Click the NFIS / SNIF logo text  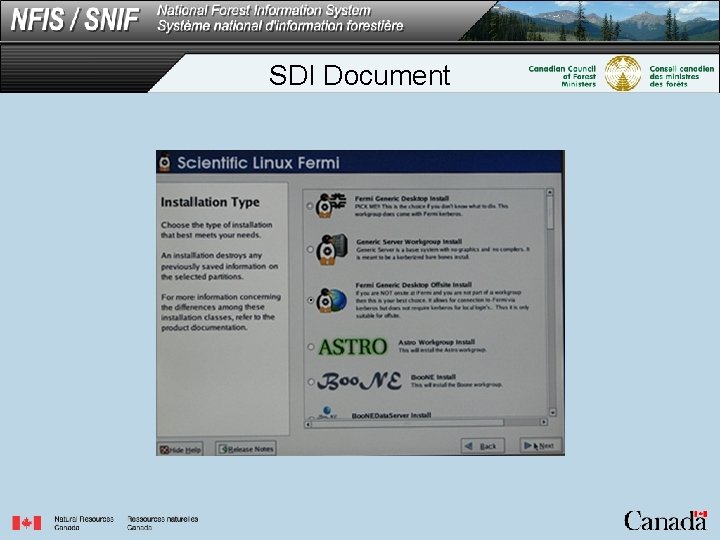75,20
